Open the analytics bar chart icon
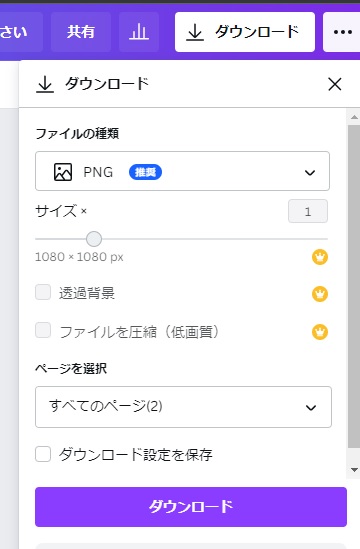The width and height of the screenshot is (360, 549). pyautogui.click(x=139, y=32)
